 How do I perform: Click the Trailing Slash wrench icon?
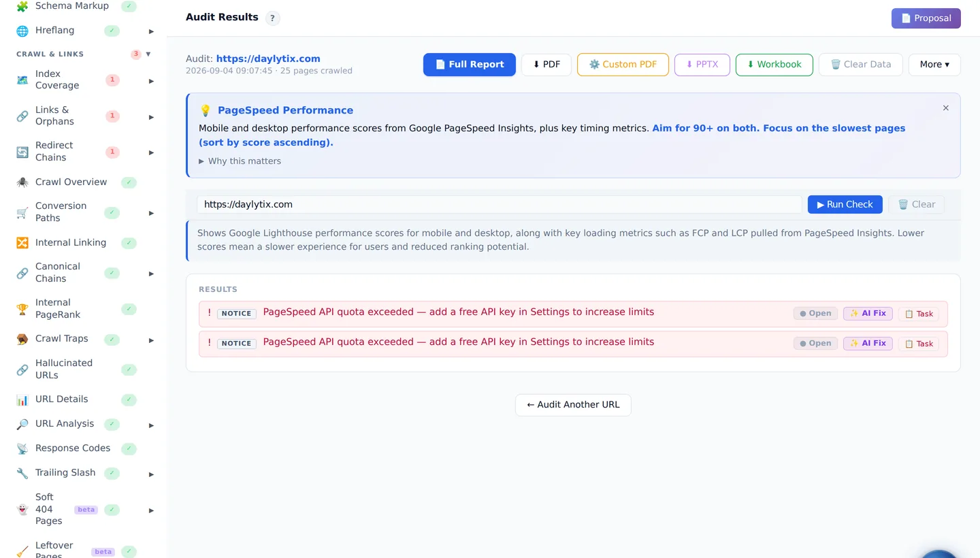(x=22, y=473)
